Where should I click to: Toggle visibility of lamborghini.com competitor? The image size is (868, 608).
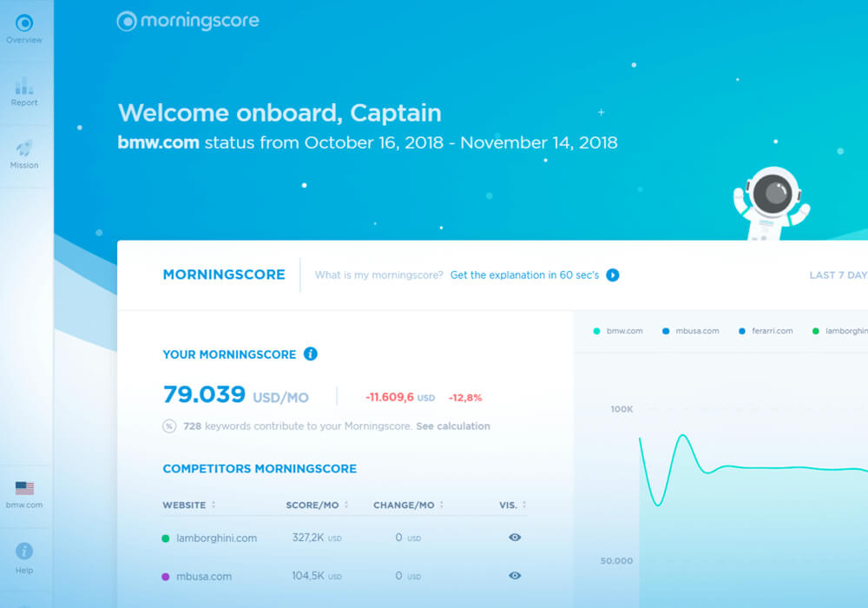[513, 538]
